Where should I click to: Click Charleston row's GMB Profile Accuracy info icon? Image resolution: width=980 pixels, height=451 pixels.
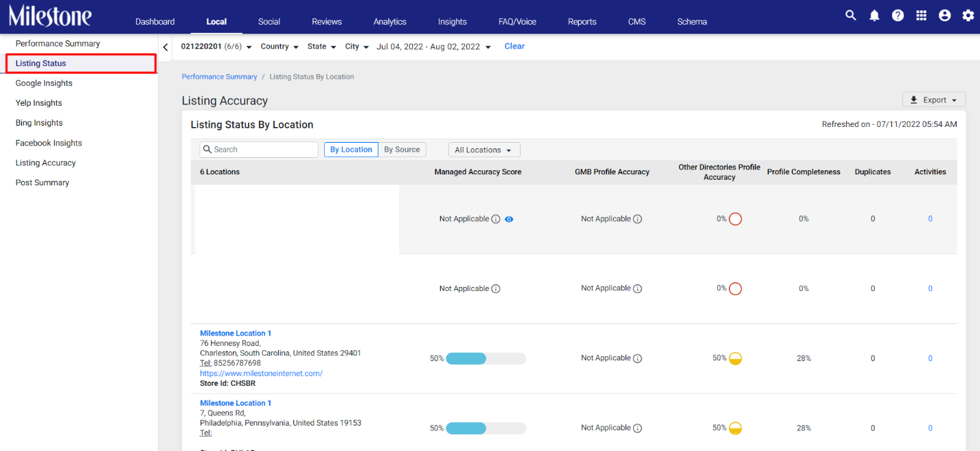637,358
